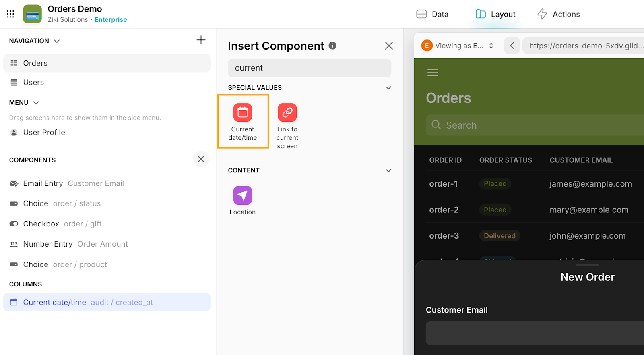The height and width of the screenshot is (355, 644).
Task: Collapse the NAVIGATION section chevron
Action: pyautogui.click(x=57, y=41)
